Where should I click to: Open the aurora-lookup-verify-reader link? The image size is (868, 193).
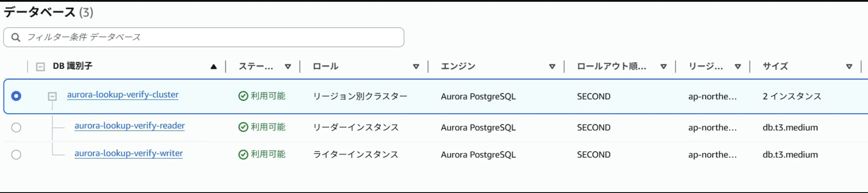tap(129, 126)
